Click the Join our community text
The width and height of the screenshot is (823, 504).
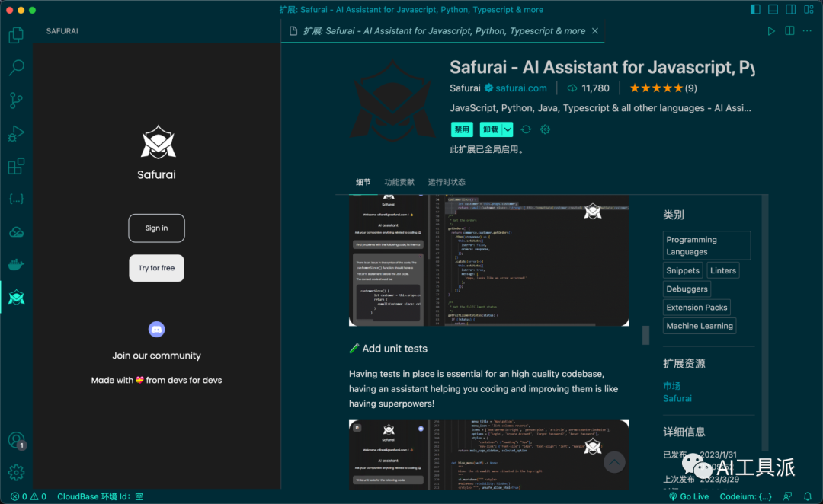pyautogui.click(x=156, y=356)
